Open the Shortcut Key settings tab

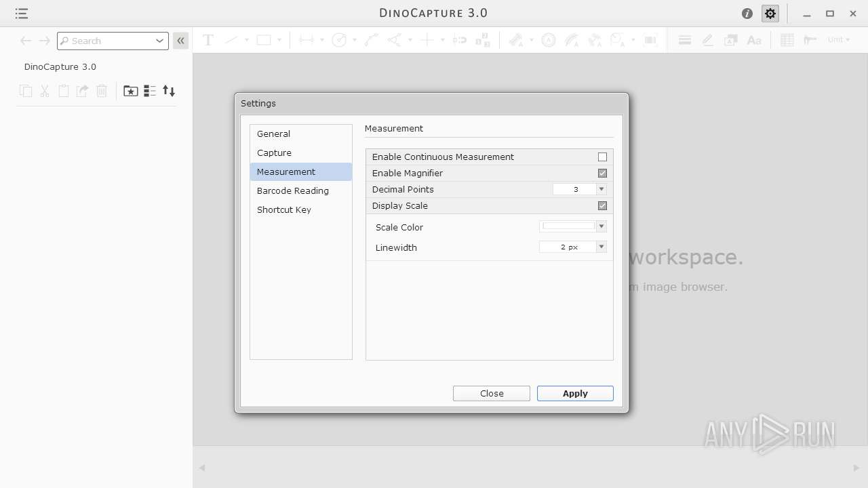pyautogui.click(x=301, y=209)
